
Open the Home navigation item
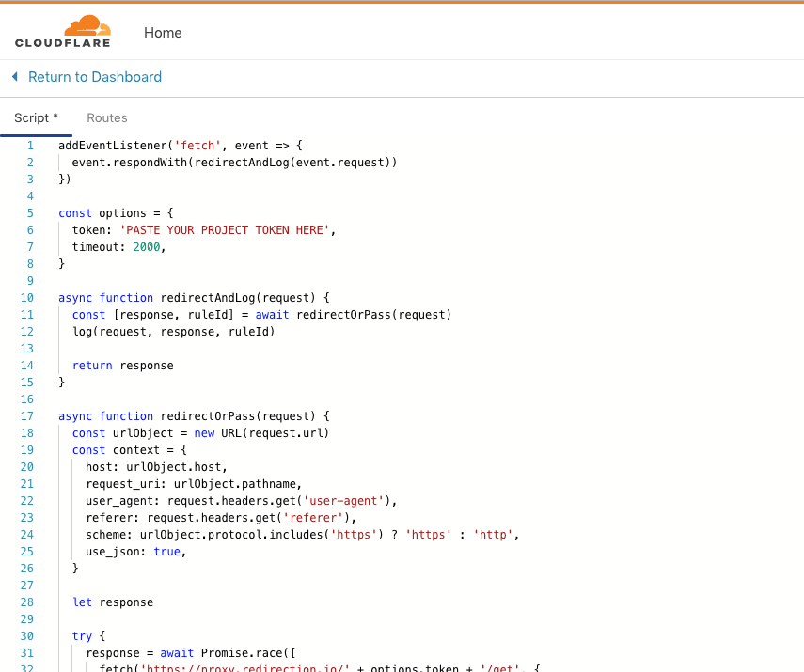163,33
